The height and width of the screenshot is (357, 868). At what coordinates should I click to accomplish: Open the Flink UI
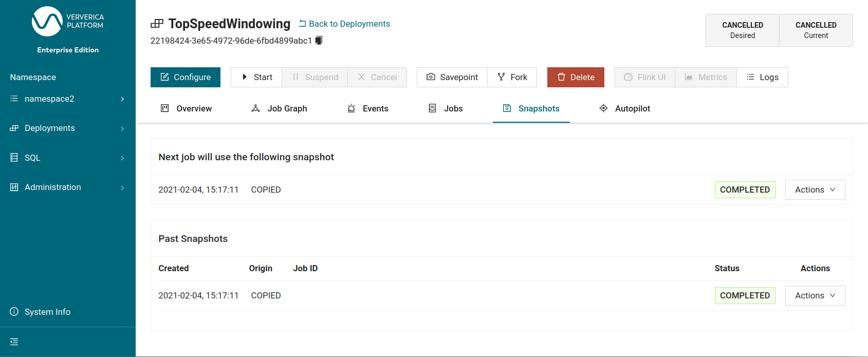(644, 77)
